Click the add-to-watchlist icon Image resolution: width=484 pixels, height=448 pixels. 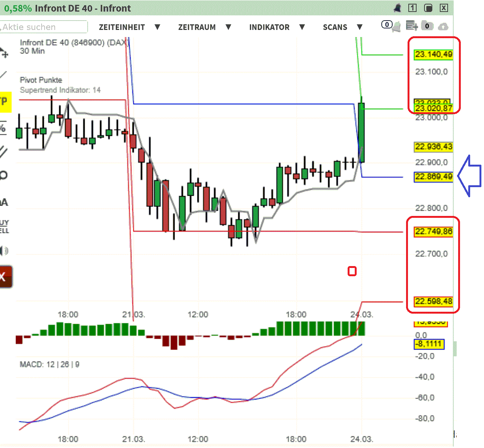click(x=412, y=25)
